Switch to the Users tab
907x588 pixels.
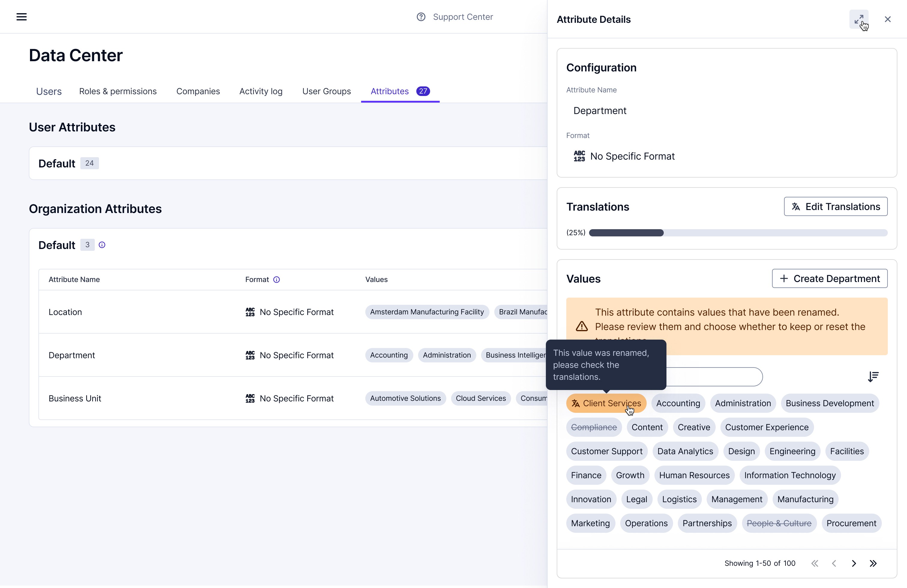(x=49, y=91)
